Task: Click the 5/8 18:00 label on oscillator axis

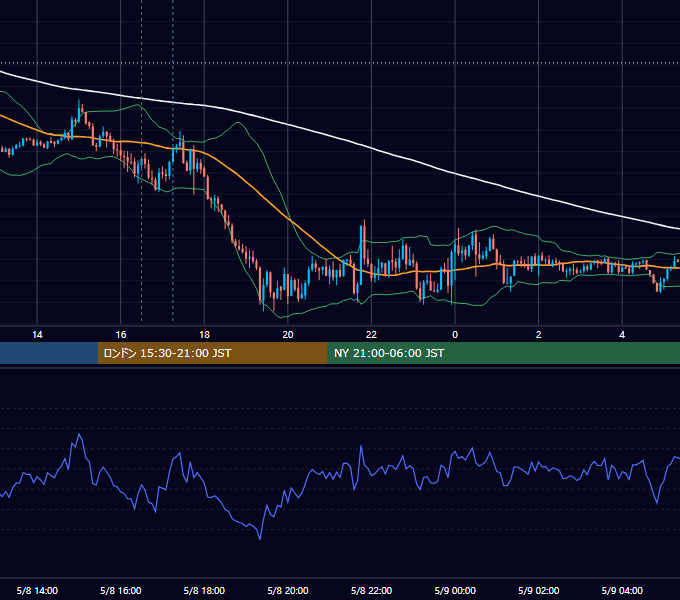Action: tap(204, 590)
